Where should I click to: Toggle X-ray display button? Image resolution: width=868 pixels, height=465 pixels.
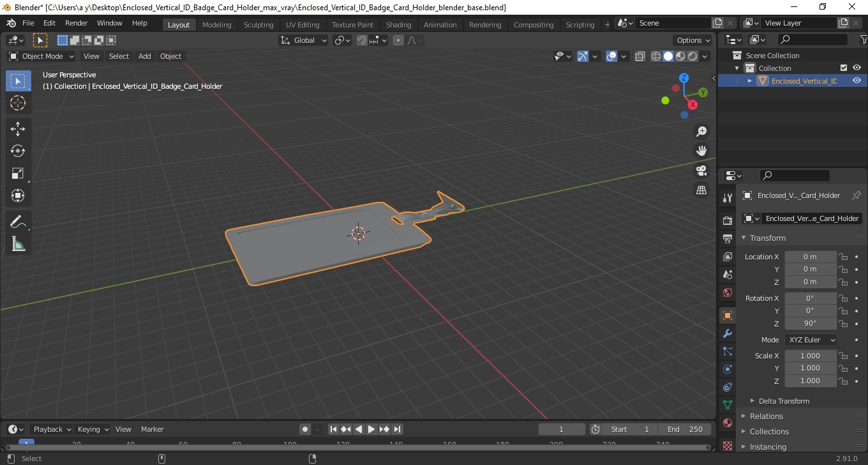[640, 56]
